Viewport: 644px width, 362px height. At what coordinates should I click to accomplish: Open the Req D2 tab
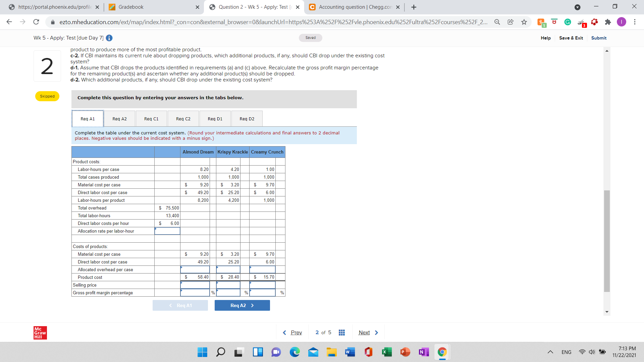coord(247,119)
